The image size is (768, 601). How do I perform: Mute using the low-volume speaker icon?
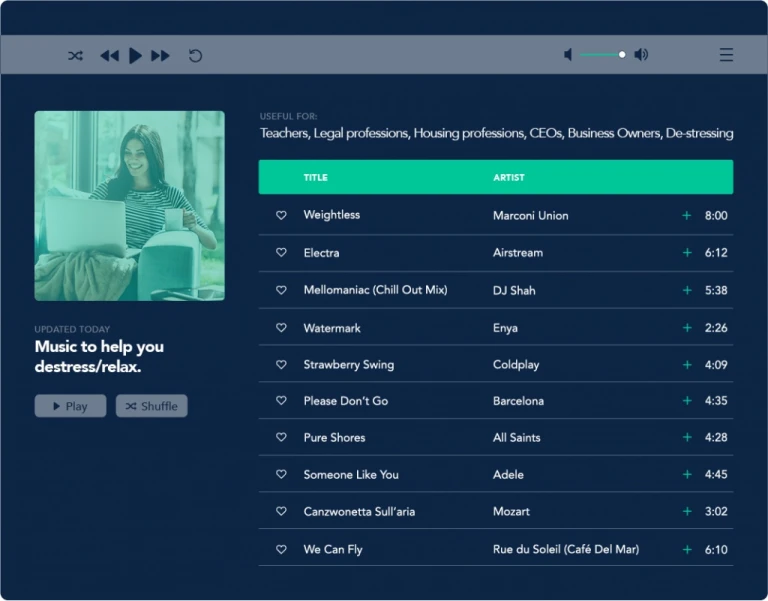pyautogui.click(x=568, y=54)
